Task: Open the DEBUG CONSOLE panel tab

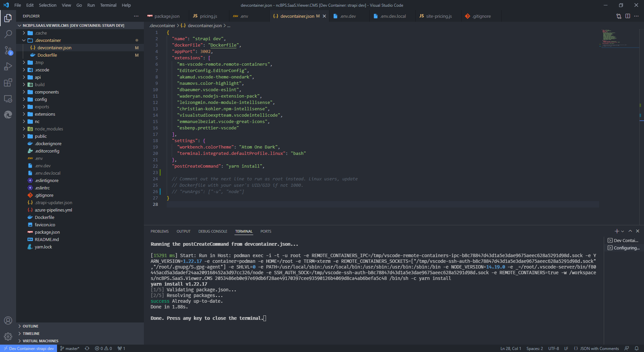Action: pos(213,231)
